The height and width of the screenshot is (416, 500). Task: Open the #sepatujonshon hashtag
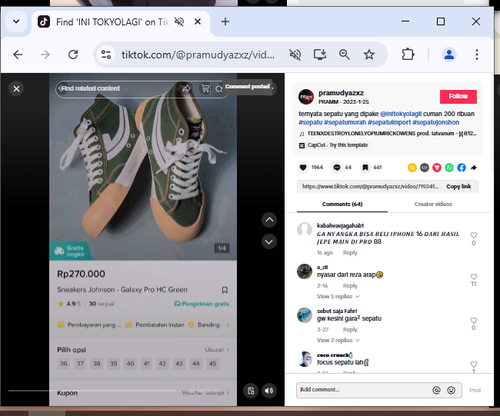click(436, 122)
